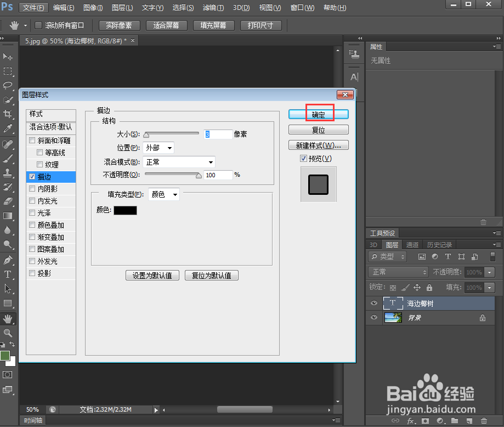The image size is (504, 427).
Task: Click the 确定 button
Action: click(318, 113)
